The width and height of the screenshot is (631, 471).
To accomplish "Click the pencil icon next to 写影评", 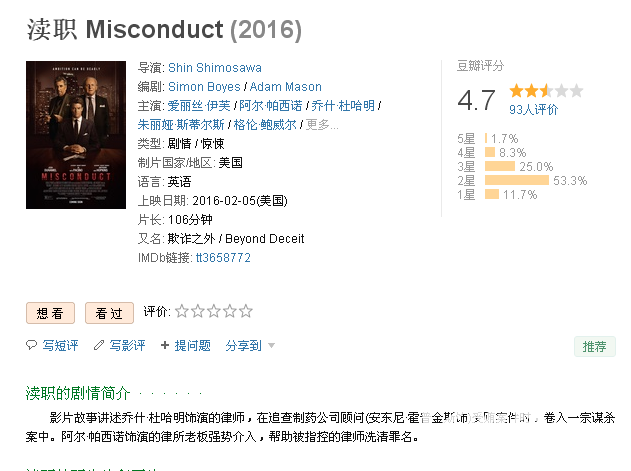I will tap(99, 345).
